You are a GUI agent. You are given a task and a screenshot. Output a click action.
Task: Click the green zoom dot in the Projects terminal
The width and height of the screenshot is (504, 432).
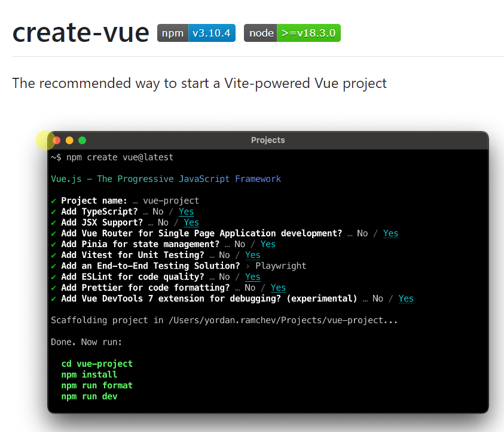[83, 140]
